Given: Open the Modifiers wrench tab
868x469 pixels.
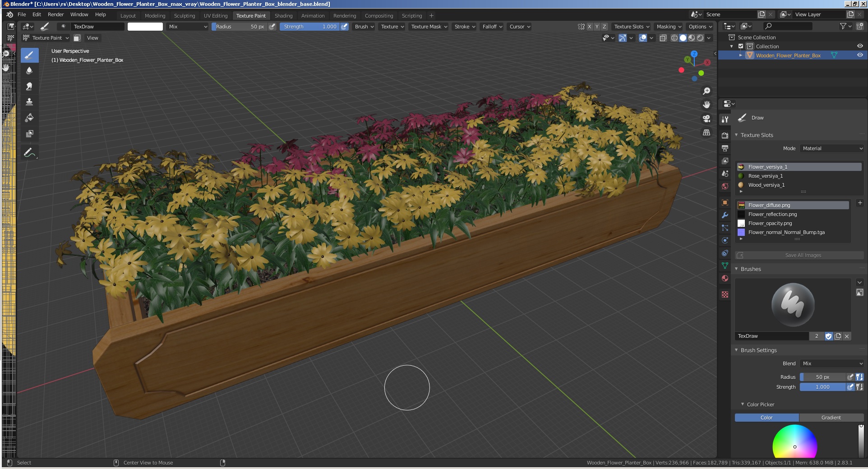Looking at the screenshot, I should point(725,215).
